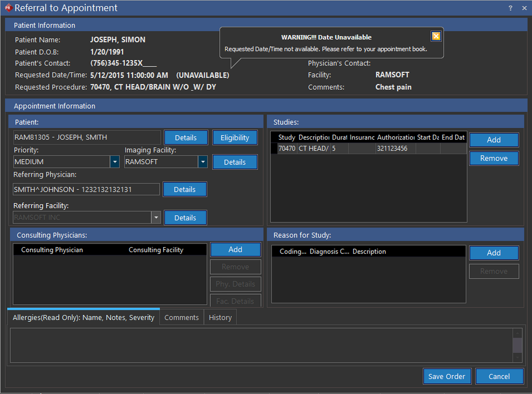Remove the selected study from Studies
The height and width of the screenshot is (394, 532).
(494, 158)
